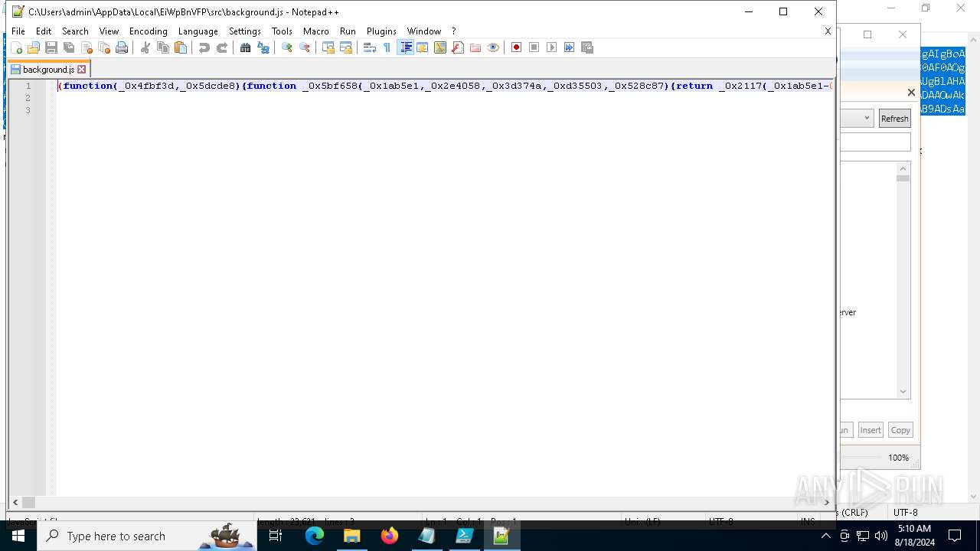Open the Run menu
This screenshot has height=551, width=980.
coord(348,31)
